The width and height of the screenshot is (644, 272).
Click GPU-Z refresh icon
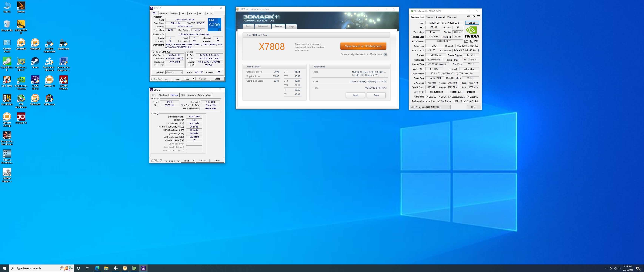473,16
